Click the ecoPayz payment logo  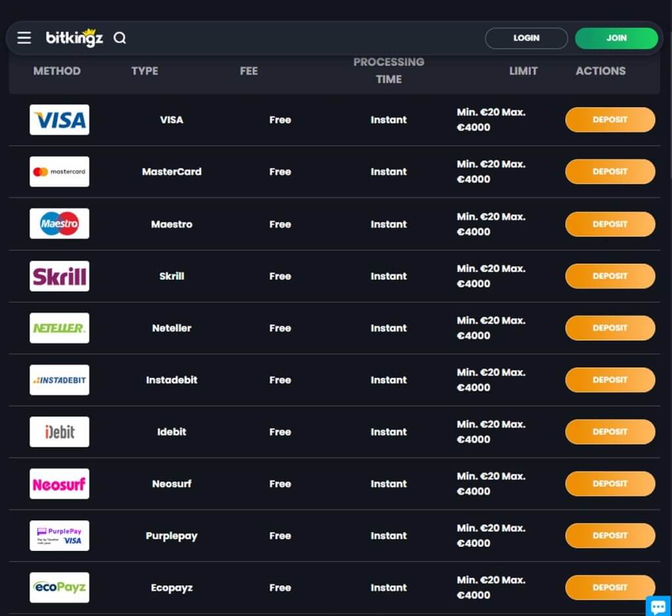click(x=60, y=587)
